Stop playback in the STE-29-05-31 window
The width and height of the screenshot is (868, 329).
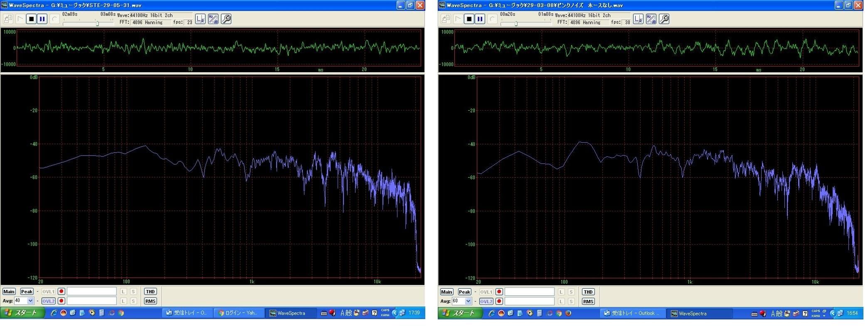(x=31, y=19)
